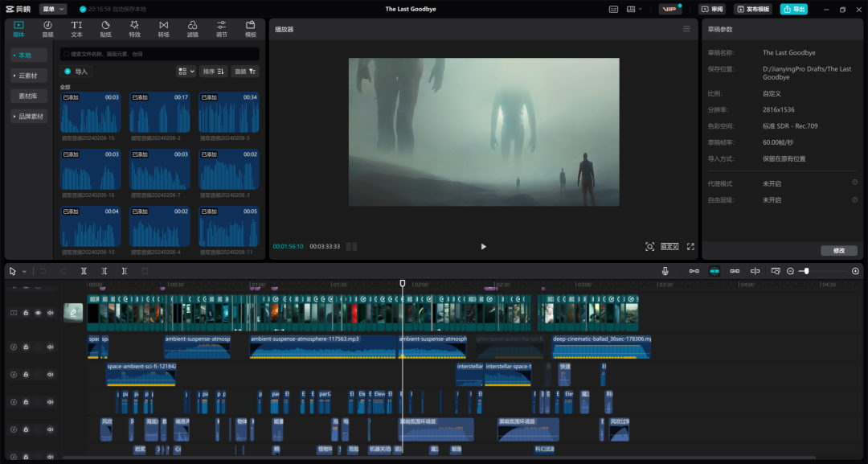Open the 菜单 (Menu) dropdown

tap(53, 10)
